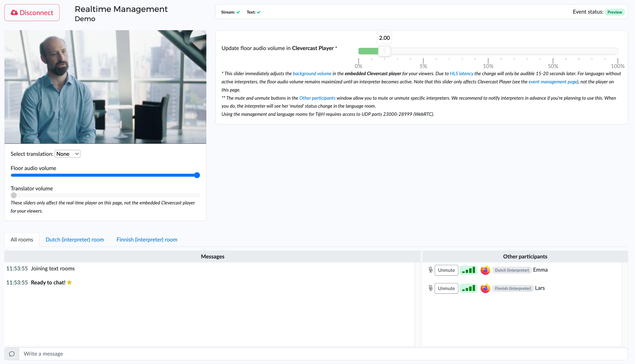Image resolution: width=635 pixels, height=364 pixels.
Task: Click the 100% tick label on volume scale
Action: [x=618, y=66]
